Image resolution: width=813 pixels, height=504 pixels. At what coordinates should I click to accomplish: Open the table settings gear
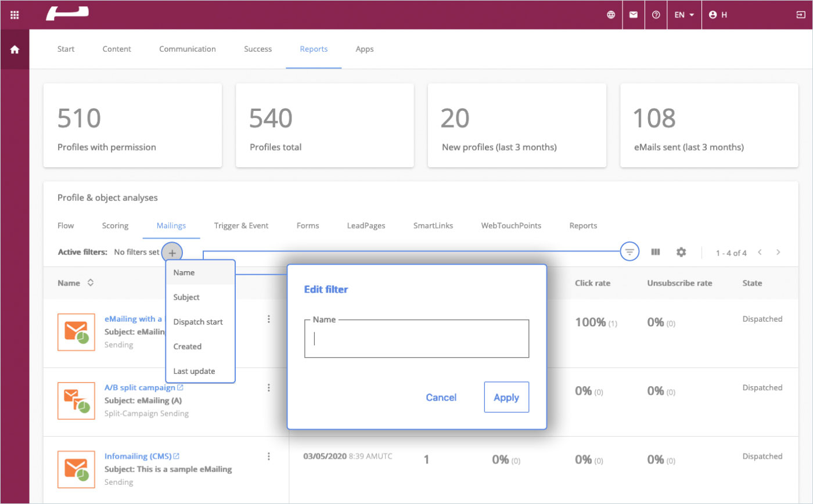pos(681,252)
